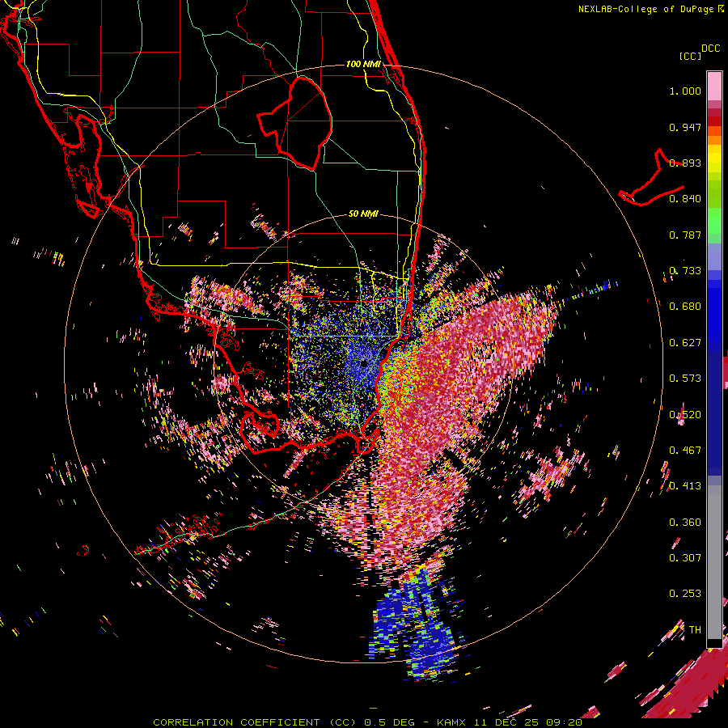Select the 0.307 scale value
The height and width of the screenshot is (728, 728).
pyautogui.click(x=685, y=557)
